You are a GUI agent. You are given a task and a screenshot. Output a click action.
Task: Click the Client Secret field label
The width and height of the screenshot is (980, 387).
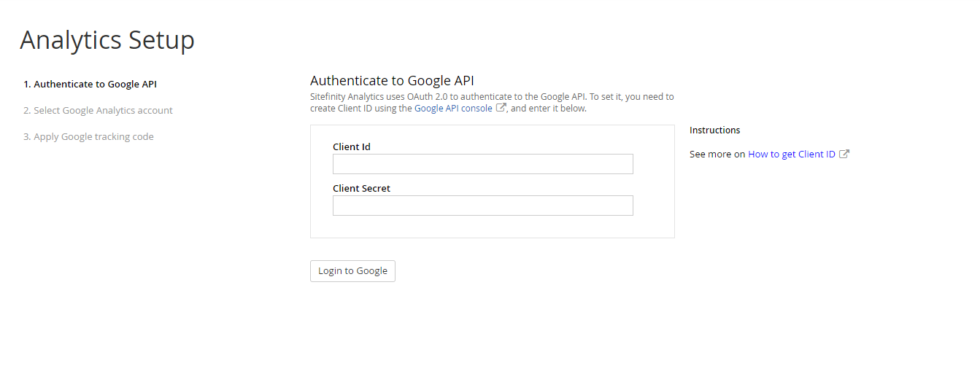[x=361, y=188]
